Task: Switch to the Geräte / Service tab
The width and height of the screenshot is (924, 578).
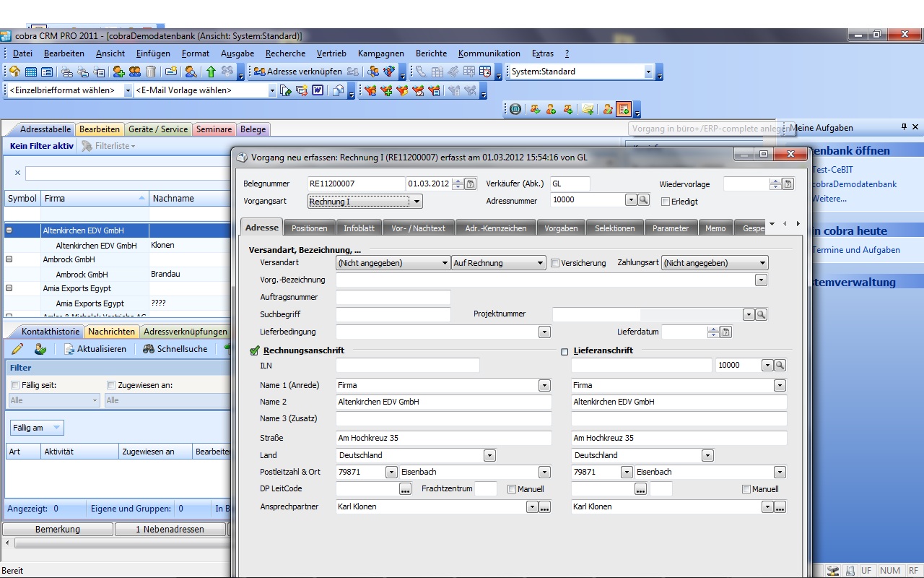Action: tap(157, 129)
